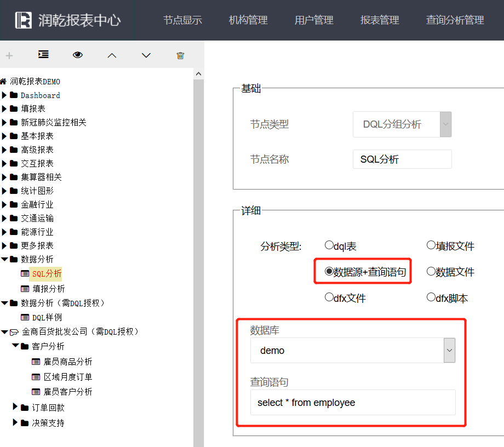The image size is (504, 447).
Task: Click the 查询语句 input field
Action: click(353, 403)
